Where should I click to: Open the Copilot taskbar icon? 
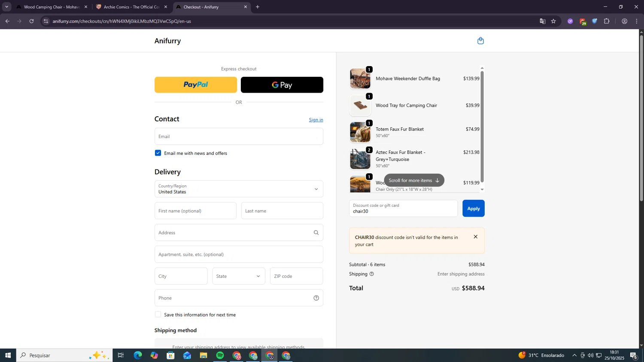pos(154,356)
